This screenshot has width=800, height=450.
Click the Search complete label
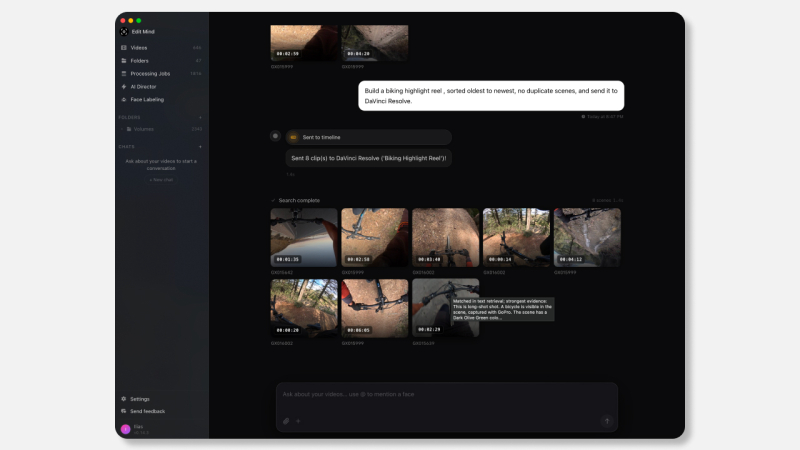tap(299, 201)
